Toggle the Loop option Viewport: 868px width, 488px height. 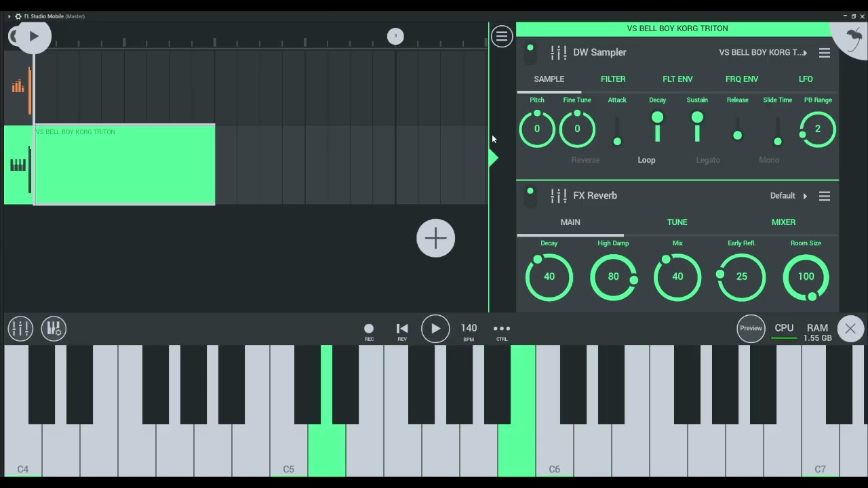[x=646, y=160]
